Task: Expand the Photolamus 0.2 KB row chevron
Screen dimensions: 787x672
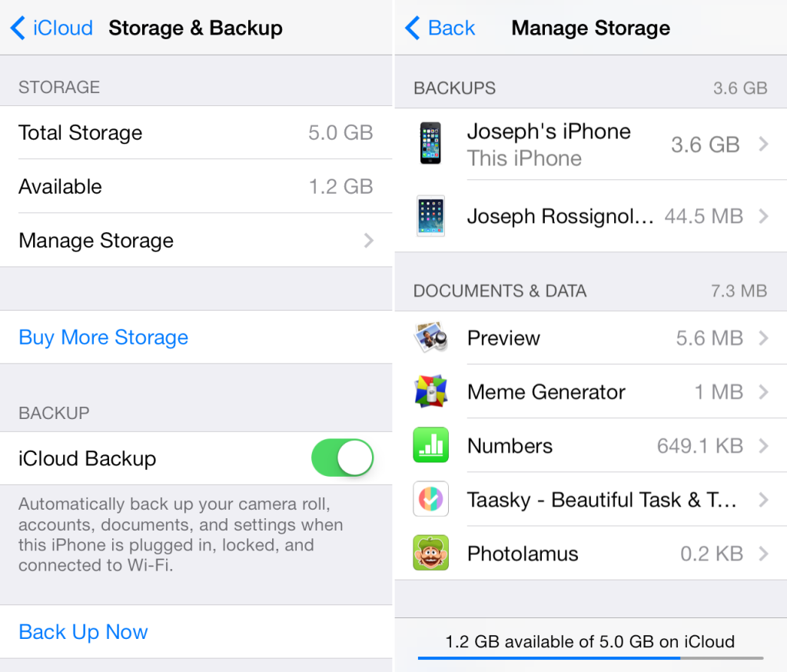Action: 763,554
